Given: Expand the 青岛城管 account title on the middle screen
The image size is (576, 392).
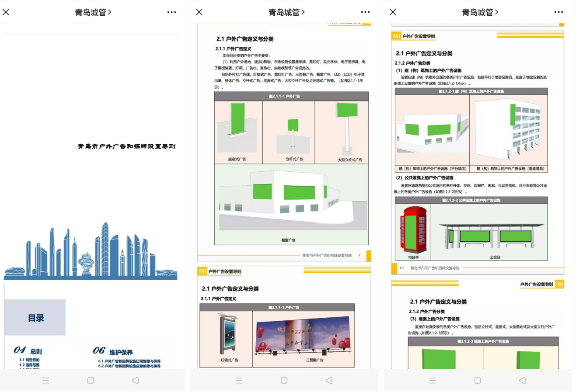Looking at the screenshot, I should click(286, 12).
